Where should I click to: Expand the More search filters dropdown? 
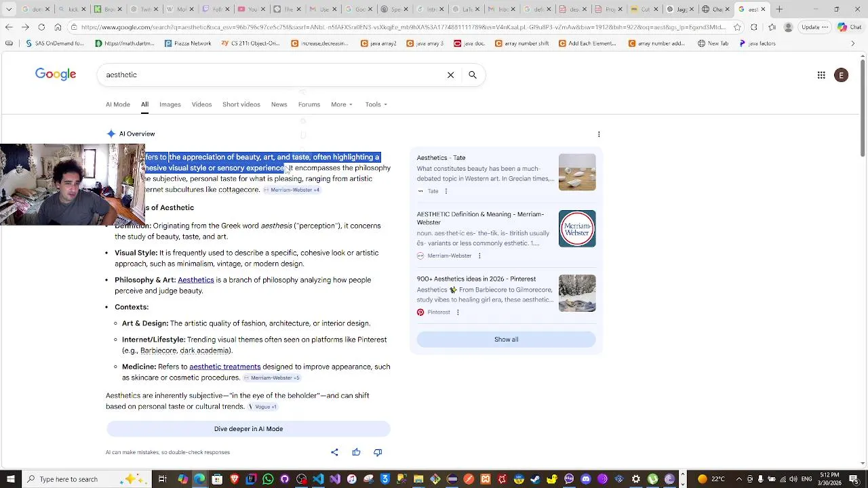pyautogui.click(x=342, y=104)
